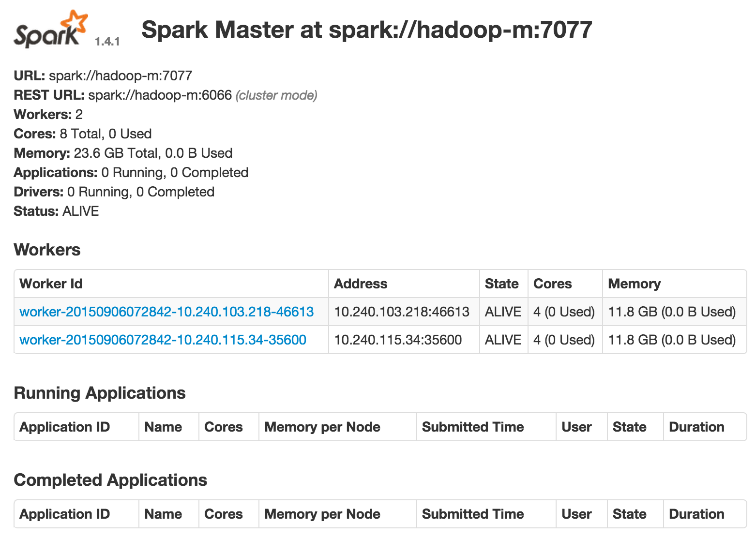Click the Memory 23.6 GB Total line

[123, 153]
